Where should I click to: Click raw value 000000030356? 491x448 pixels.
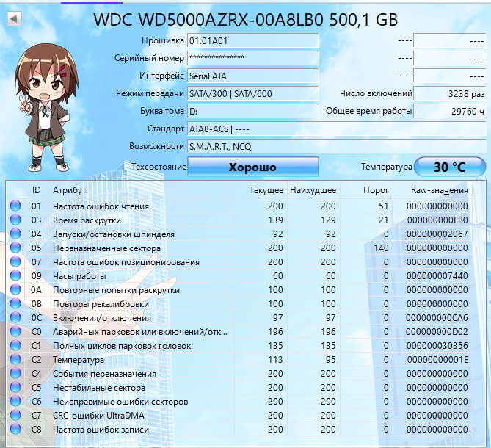pos(437,346)
